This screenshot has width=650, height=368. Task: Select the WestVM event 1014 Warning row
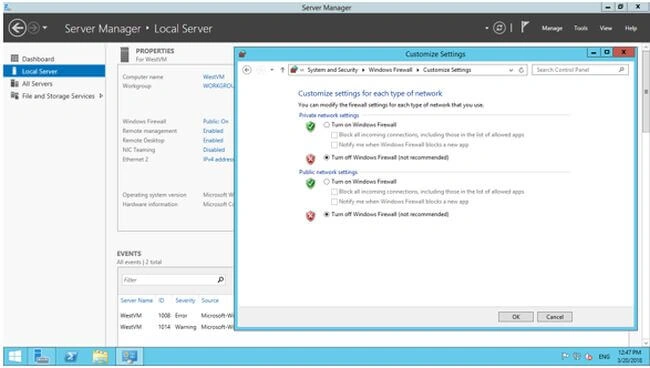pos(177,327)
